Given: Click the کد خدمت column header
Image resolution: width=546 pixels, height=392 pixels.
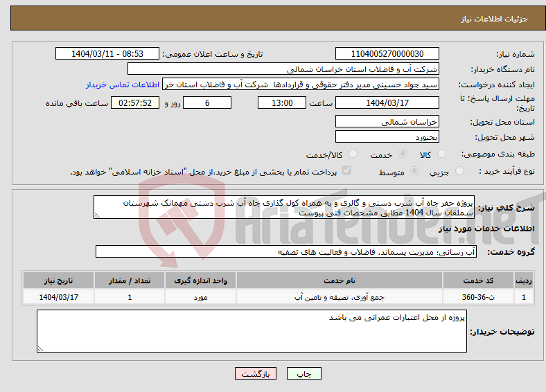Looking at the screenshot, I should point(479,280).
